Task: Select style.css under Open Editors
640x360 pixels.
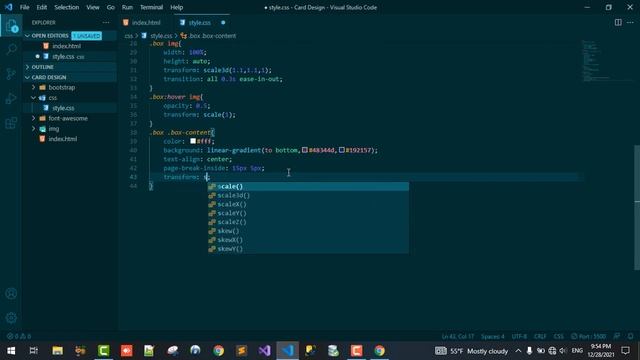Action: [70, 56]
